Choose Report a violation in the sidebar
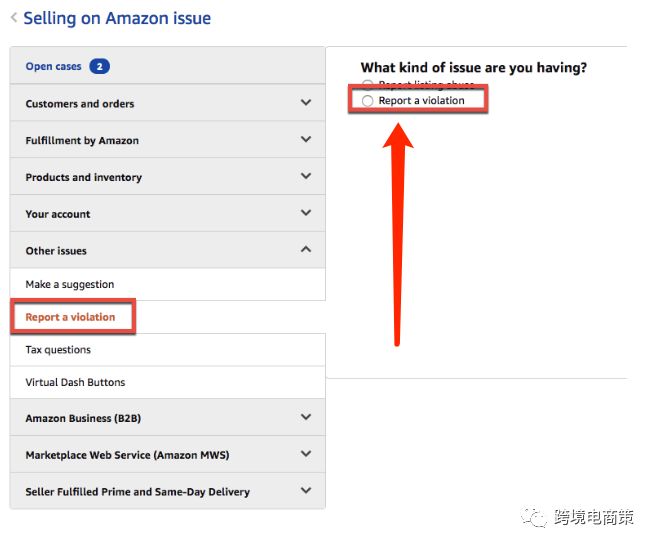 71,317
